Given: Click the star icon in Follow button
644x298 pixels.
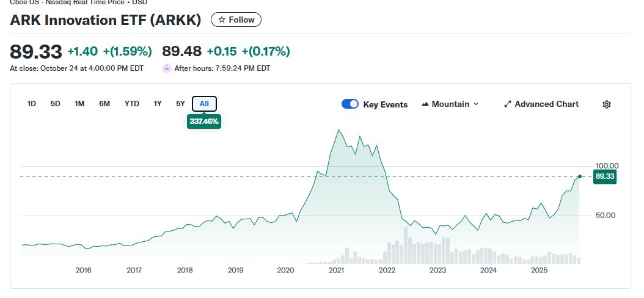Looking at the screenshot, I should point(222,20).
